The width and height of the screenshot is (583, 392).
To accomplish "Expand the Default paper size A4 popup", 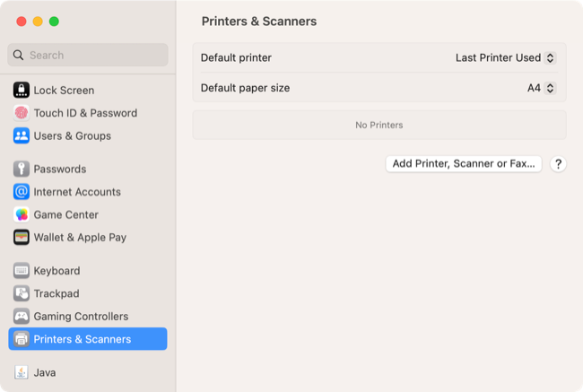I will [x=542, y=88].
